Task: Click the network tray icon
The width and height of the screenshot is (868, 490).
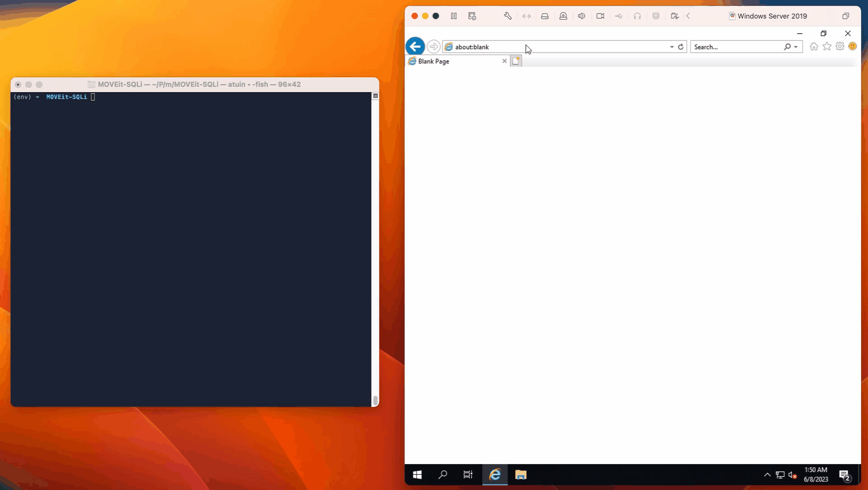Action: click(x=780, y=475)
